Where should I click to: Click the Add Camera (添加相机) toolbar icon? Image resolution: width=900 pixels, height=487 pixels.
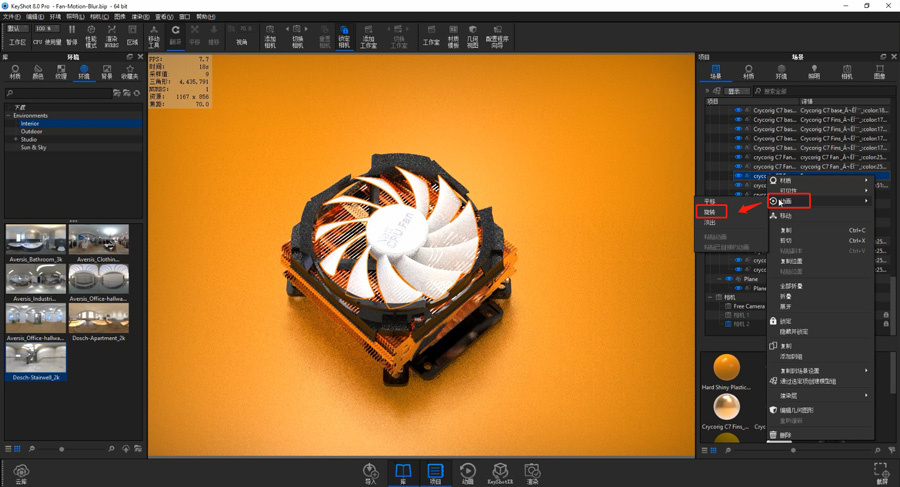pyautogui.click(x=270, y=36)
